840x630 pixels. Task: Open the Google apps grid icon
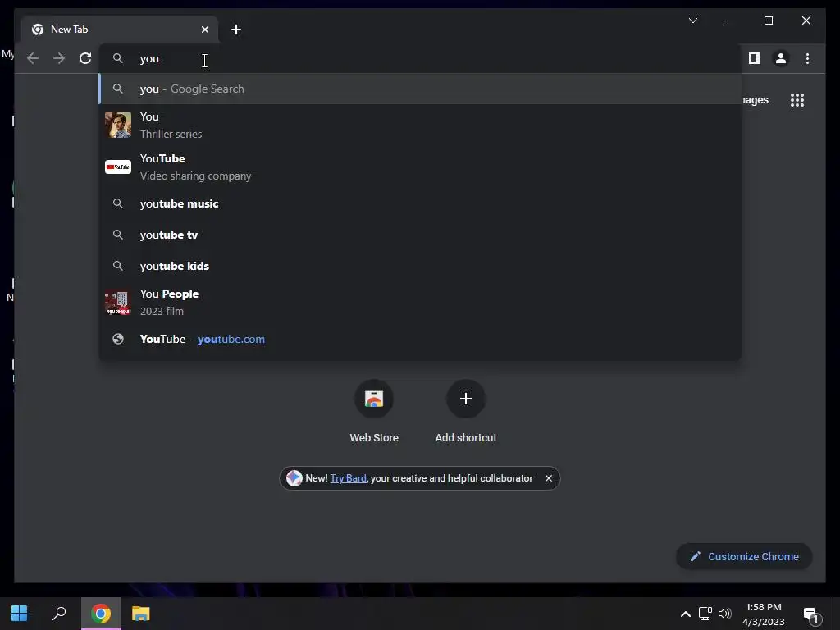[x=797, y=100]
